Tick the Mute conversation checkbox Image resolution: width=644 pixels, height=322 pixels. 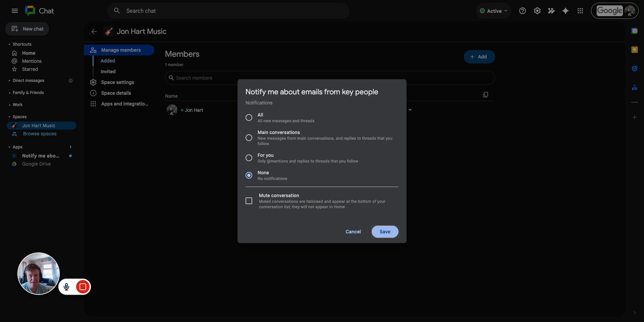pos(249,201)
